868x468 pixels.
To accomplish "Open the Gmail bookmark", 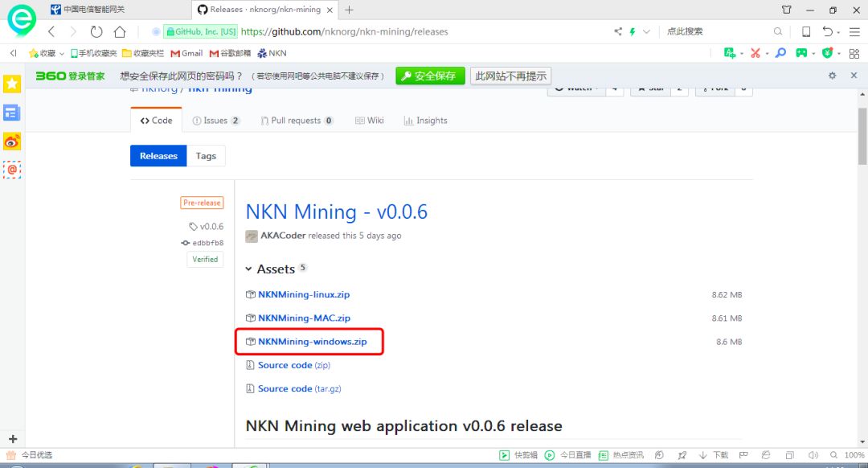I will 186,53.
